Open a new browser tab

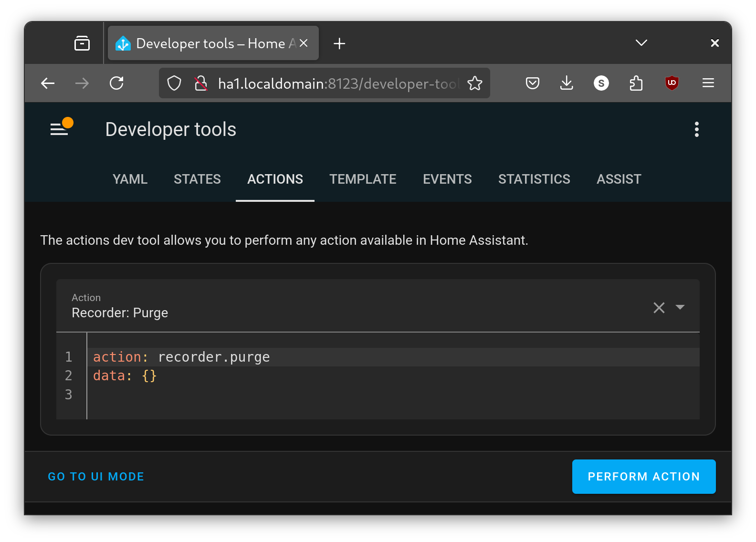click(x=339, y=44)
